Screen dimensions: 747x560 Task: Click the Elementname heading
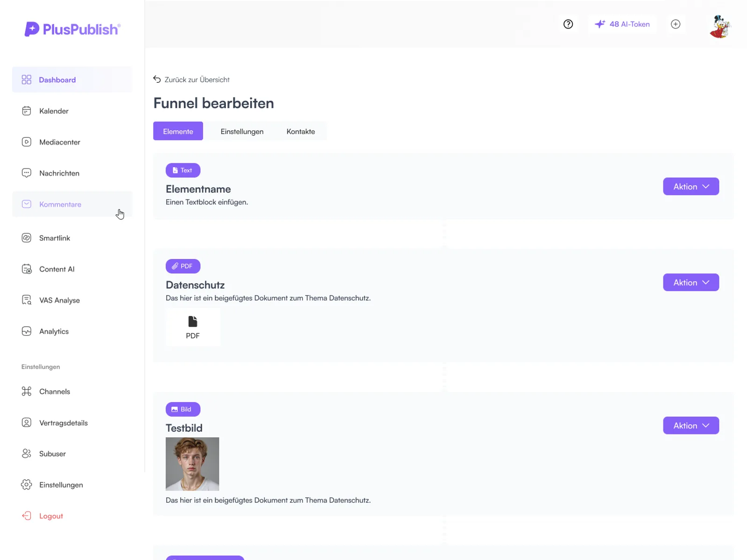(x=198, y=189)
